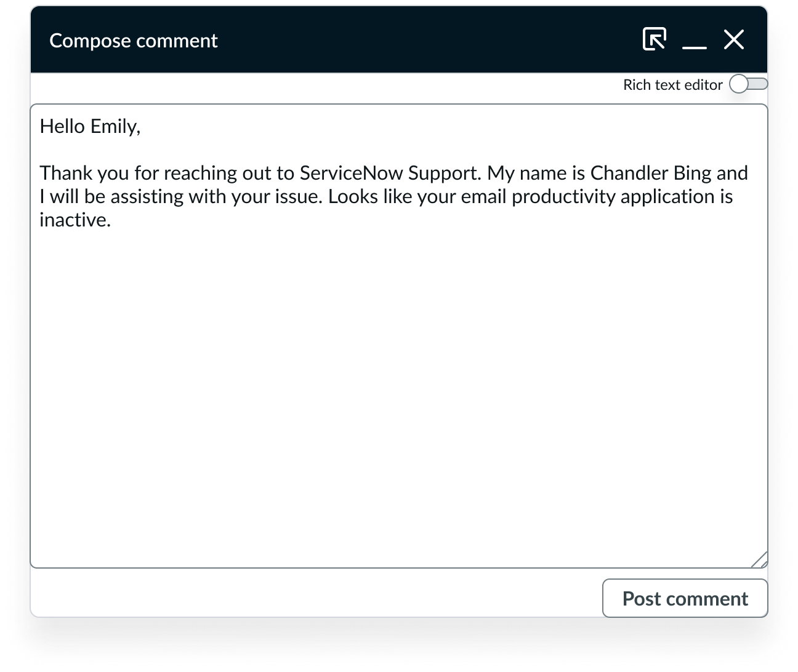The height and width of the screenshot is (672, 798).
Task: Click the "Rich text editor" label
Action: click(672, 85)
